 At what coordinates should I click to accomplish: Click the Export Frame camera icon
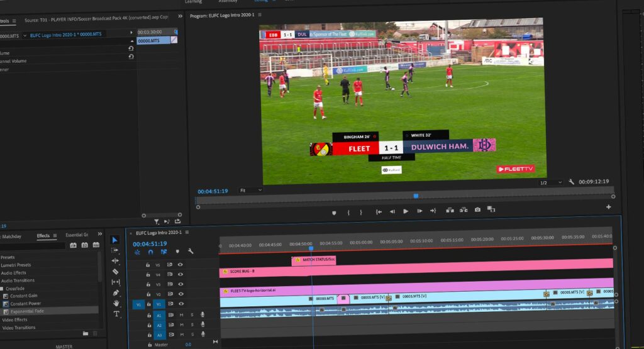pos(477,210)
